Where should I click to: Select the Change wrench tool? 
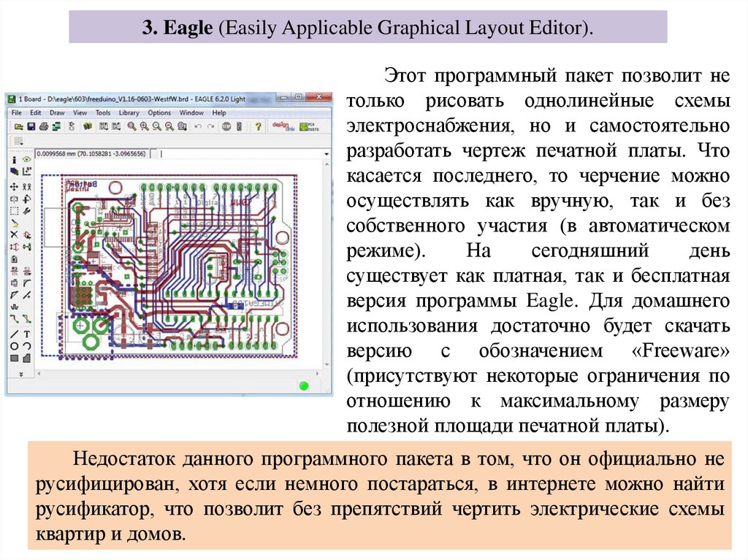(27, 211)
